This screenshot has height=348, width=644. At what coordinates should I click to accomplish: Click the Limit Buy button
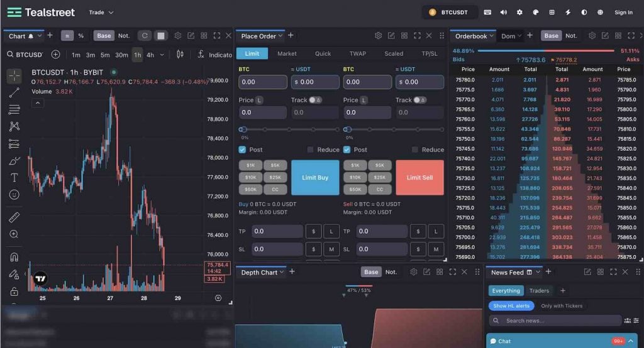pyautogui.click(x=315, y=177)
